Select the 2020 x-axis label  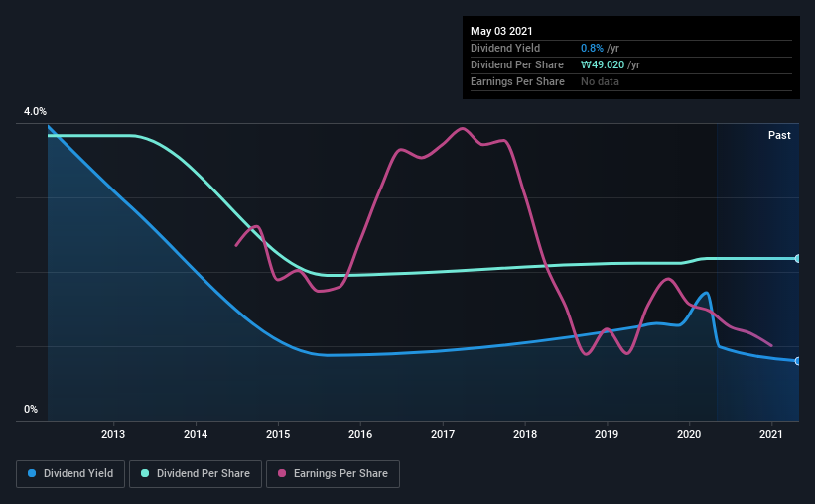pos(689,434)
